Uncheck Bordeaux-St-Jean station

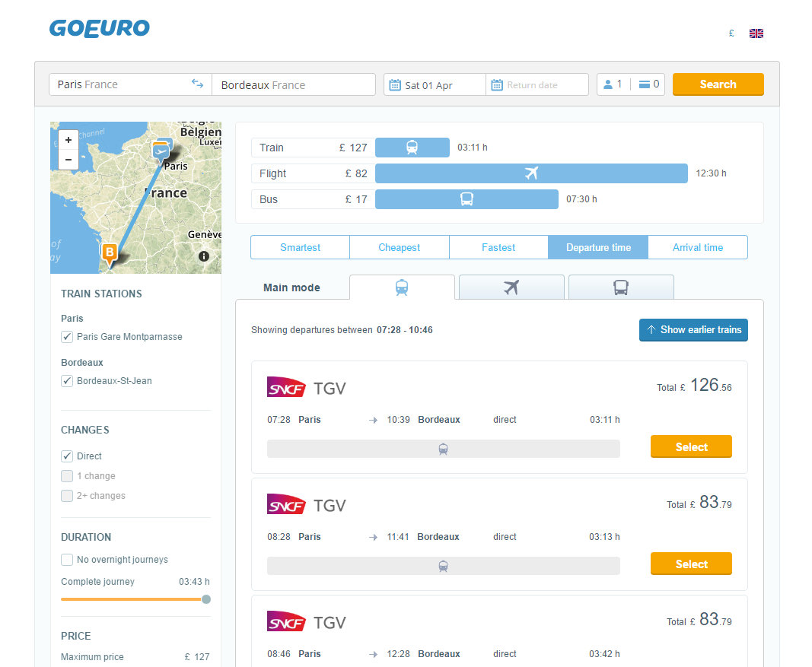[x=67, y=381]
